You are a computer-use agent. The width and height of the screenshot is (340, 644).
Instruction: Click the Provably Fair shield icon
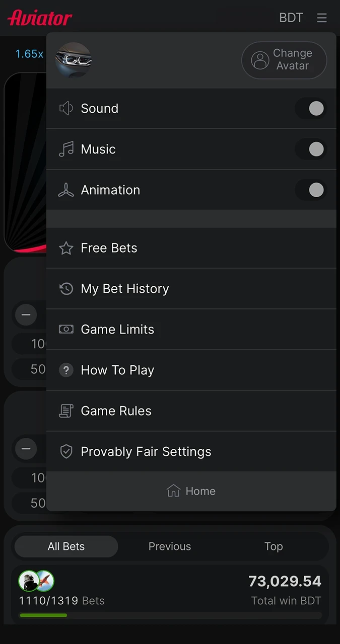[x=66, y=451]
